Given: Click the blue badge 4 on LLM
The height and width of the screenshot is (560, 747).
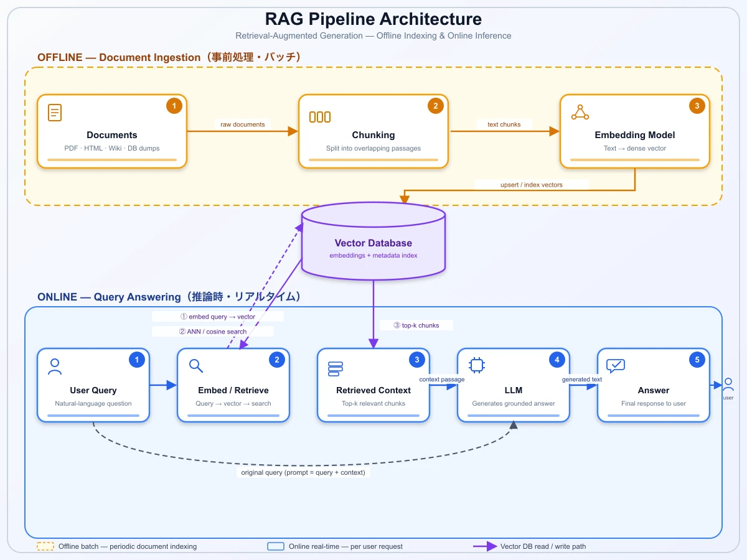Looking at the screenshot, I should pyautogui.click(x=557, y=360).
